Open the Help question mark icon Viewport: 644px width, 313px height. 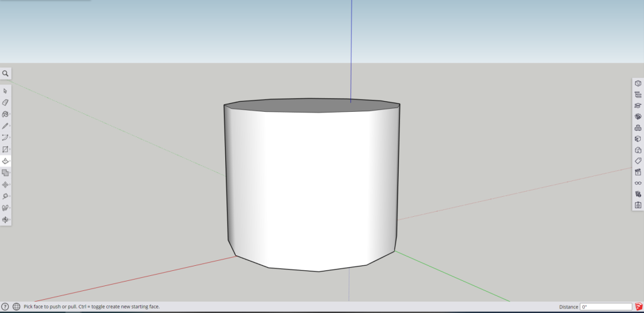point(5,307)
